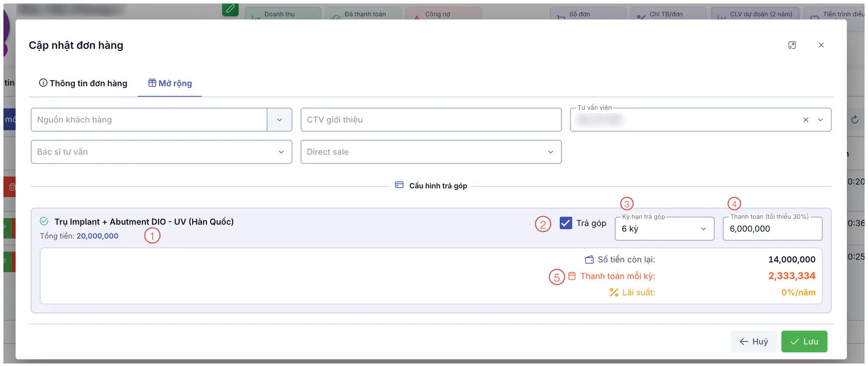Click the calendar icon beside Thanh toán mỗi kỳ
The height and width of the screenshot is (367, 868).
point(572,276)
